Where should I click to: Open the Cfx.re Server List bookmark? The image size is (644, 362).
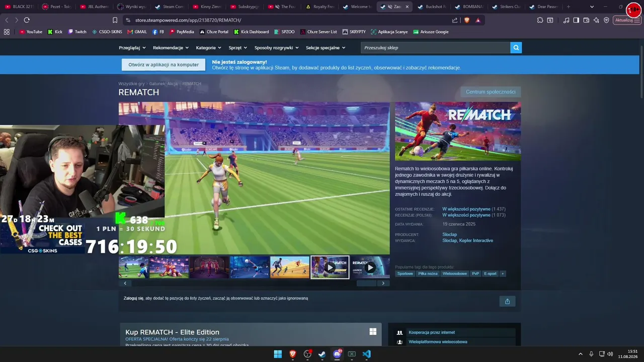coord(318,32)
